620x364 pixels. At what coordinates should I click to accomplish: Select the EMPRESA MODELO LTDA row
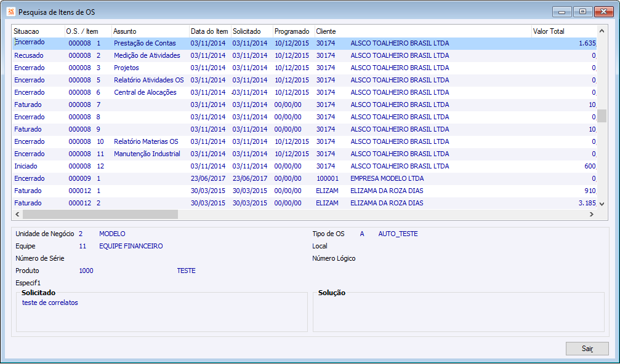pos(305,178)
